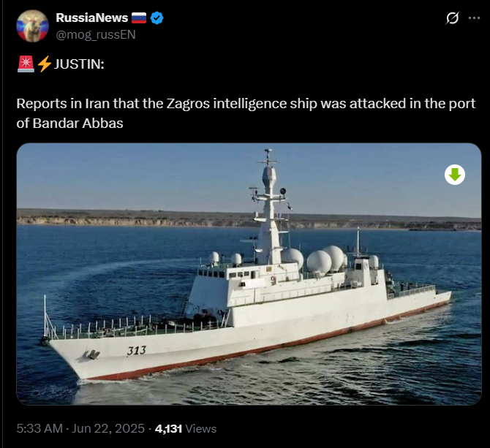
Task: Click the lightning bolt emoji
Action: click(45, 64)
